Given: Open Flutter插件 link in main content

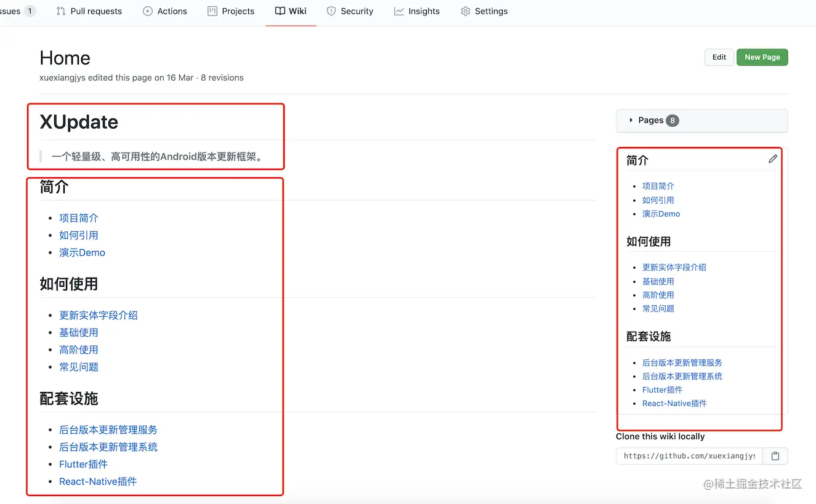Looking at the screenshot, I should 83,464.
